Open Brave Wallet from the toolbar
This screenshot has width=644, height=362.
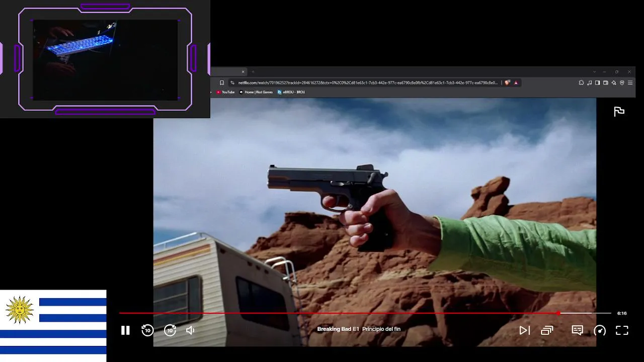pos(605,83)
